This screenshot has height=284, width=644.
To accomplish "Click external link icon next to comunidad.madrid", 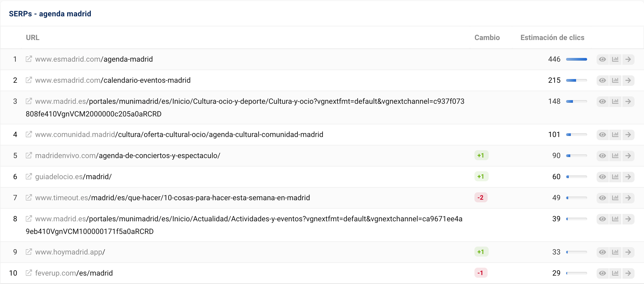I will [x=29, y=134].
